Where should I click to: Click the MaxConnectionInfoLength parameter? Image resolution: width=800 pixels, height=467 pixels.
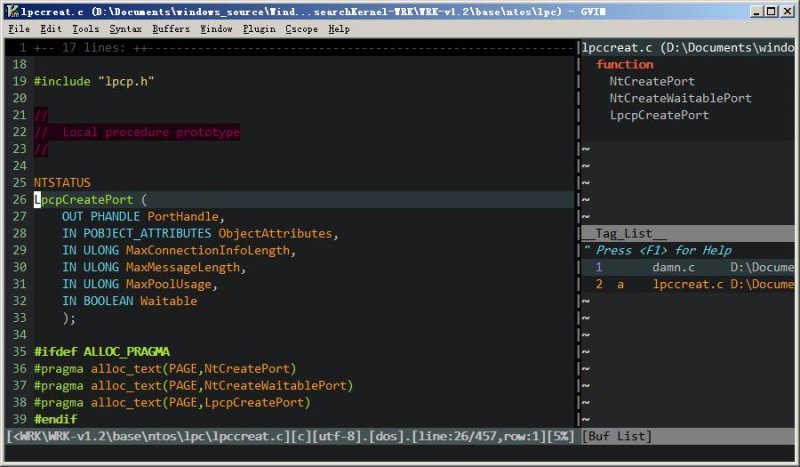pyautogui.click(x=208, y=250)
